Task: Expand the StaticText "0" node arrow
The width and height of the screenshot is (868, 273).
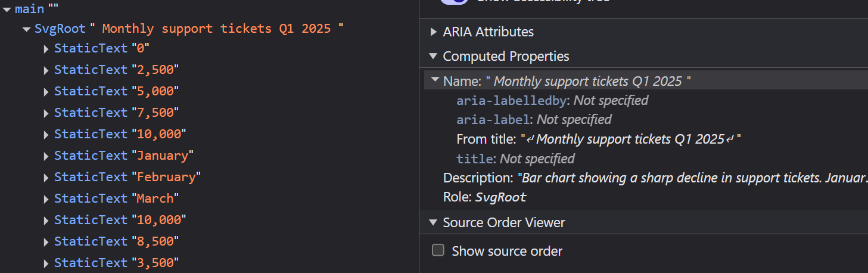Action: click(x=46, y=50)
